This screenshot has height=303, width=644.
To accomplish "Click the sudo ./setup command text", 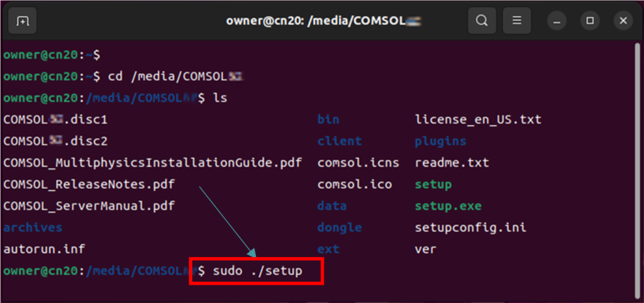I will coord(258,271).
